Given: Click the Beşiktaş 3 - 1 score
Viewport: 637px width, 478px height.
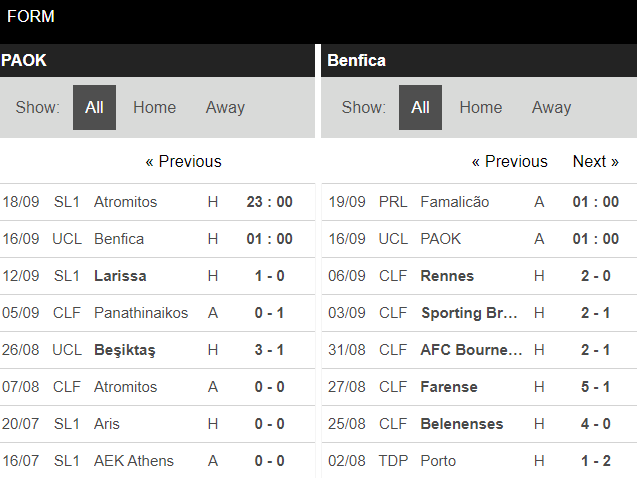Looking at the screenshot, I should coord(269,350).
